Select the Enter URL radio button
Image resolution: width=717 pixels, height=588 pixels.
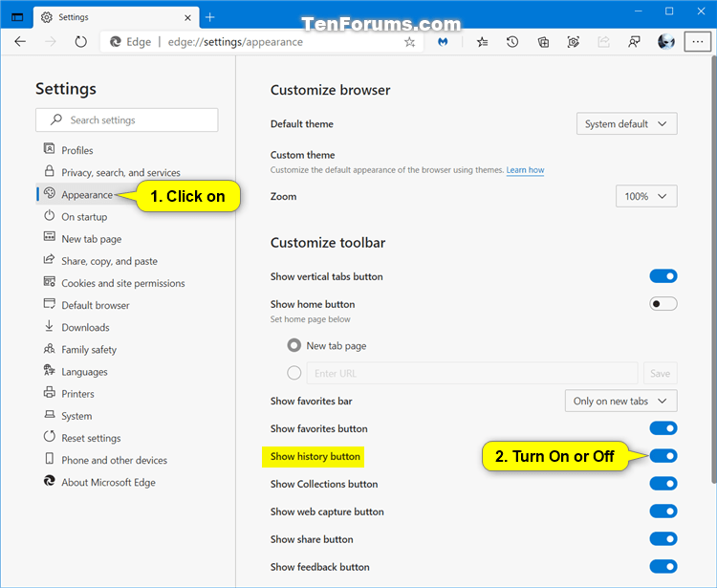coord(294,373)
